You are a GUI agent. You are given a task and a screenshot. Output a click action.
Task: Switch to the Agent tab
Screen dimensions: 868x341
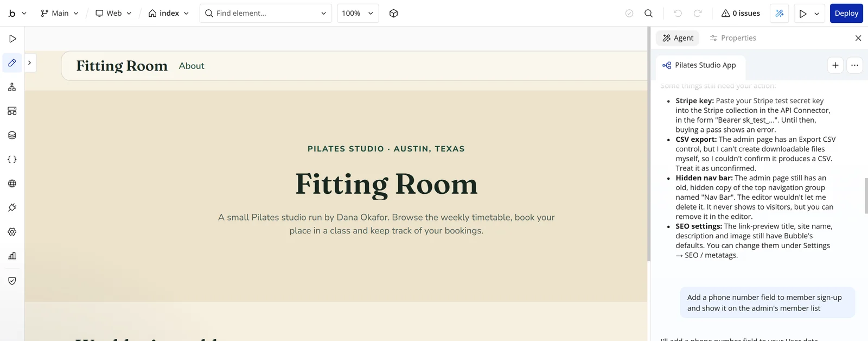tap(678, 38)
